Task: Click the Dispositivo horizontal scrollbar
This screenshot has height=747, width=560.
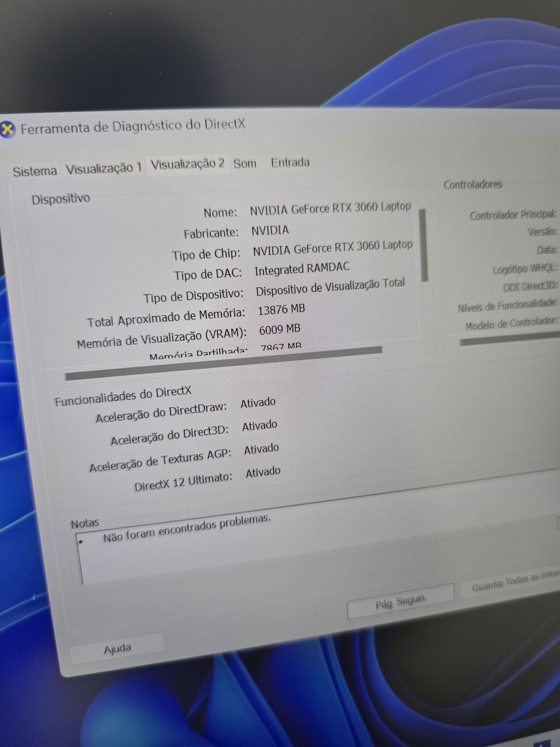Action: point(223,363)
